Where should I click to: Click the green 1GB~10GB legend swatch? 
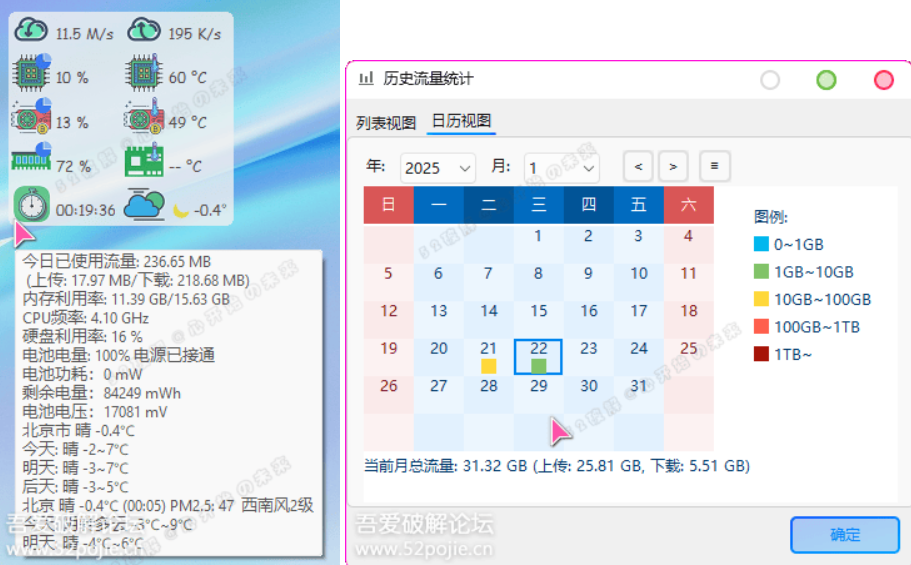761,271
